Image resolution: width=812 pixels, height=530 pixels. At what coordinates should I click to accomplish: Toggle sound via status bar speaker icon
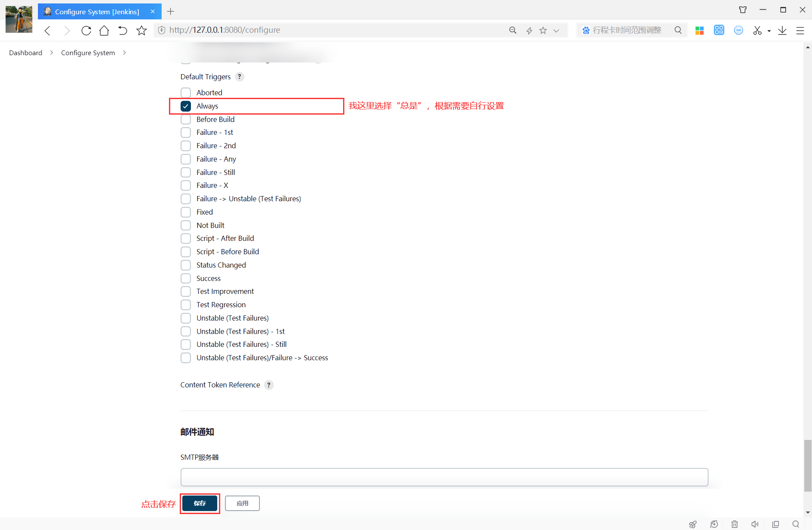coord(755,524)
